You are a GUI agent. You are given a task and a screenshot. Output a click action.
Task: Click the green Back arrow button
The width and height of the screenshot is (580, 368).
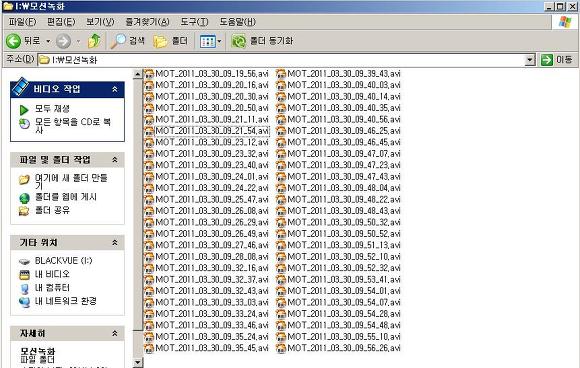(13, 41)
